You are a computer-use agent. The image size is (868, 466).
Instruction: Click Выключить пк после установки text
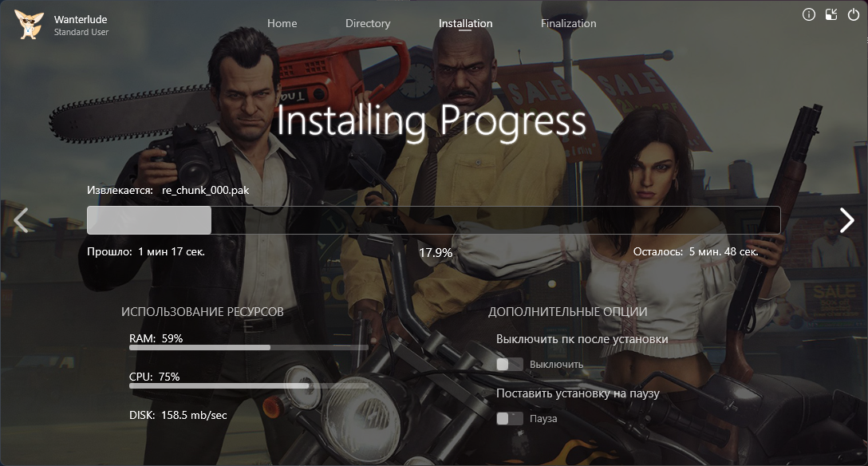(x=582, y=339)
